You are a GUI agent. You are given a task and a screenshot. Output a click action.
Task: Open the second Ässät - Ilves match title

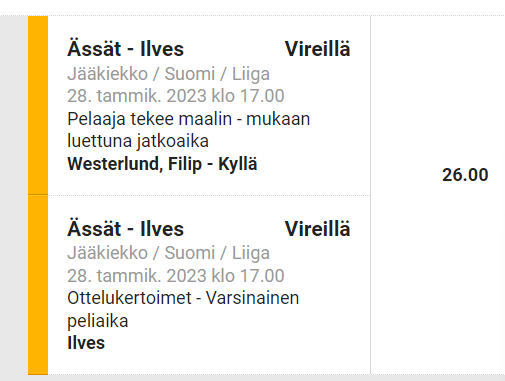pyautogui.click(x=125, y=229)
